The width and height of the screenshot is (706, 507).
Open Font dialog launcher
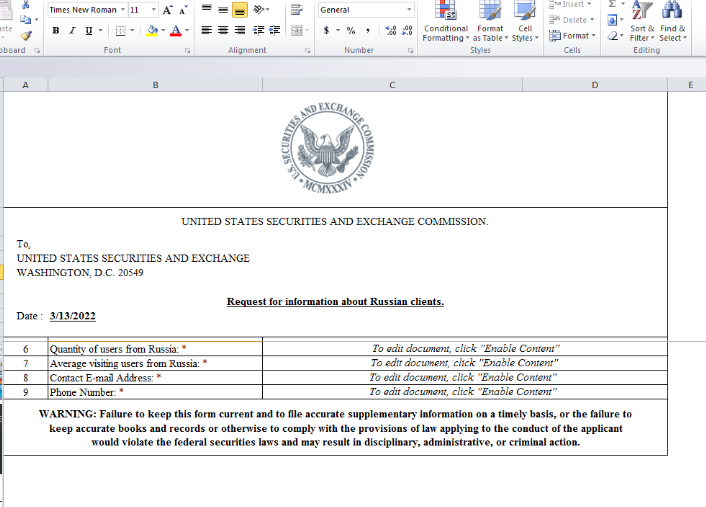tap(187, 51)
